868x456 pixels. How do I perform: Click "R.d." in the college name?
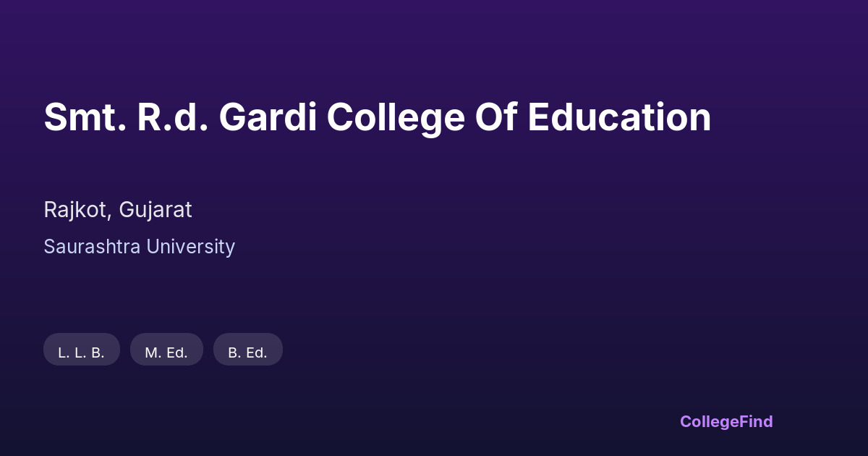coord(173,117)
